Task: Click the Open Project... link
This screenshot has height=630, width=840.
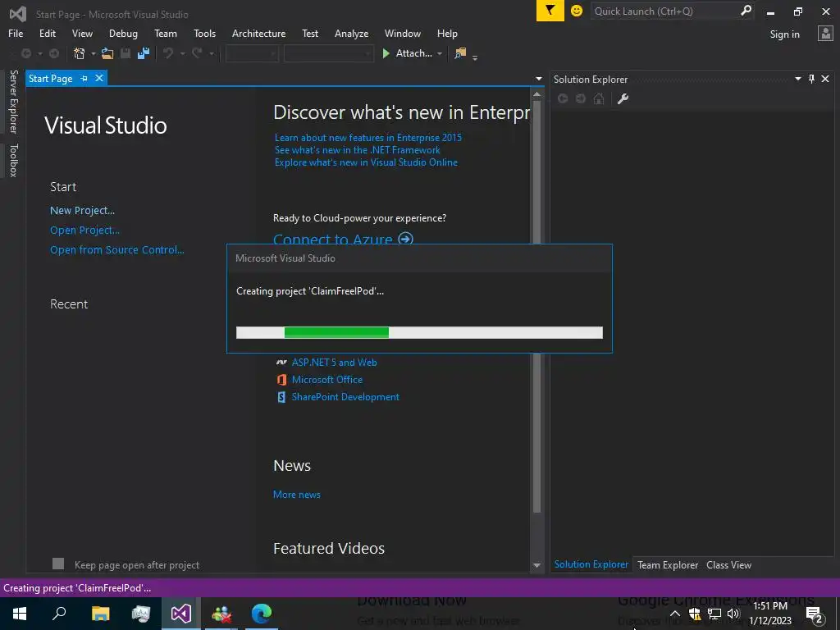Action: click(x=84, y=231)
